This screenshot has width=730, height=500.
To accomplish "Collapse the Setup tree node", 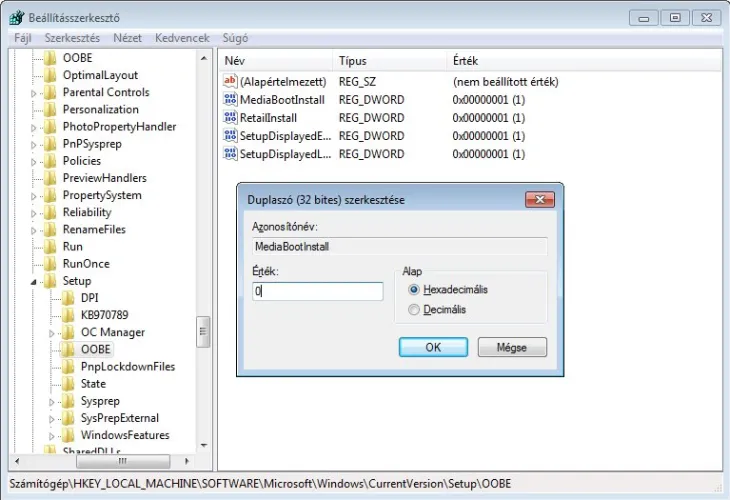I will 34,282.
